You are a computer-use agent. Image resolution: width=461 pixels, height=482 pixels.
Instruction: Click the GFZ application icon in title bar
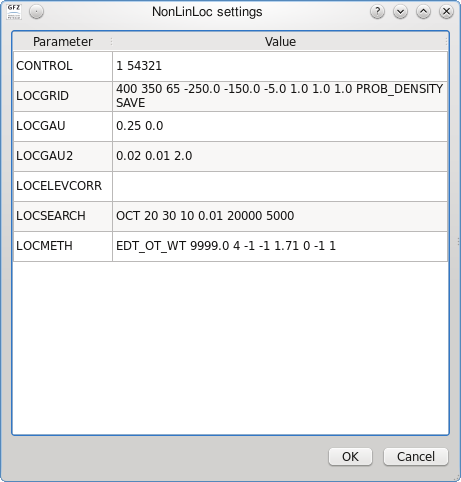click(x=14, y=12)
